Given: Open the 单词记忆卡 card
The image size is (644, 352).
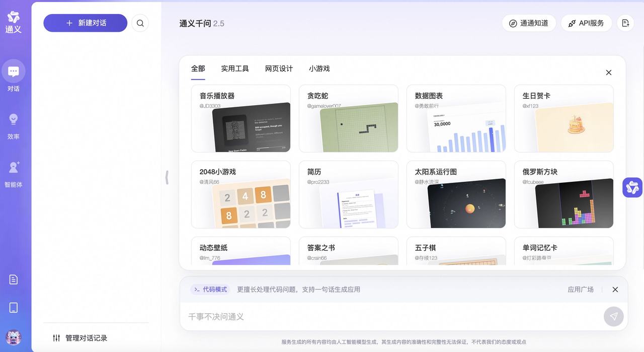Looking at the screenshot, I should [x=564, y=251].
